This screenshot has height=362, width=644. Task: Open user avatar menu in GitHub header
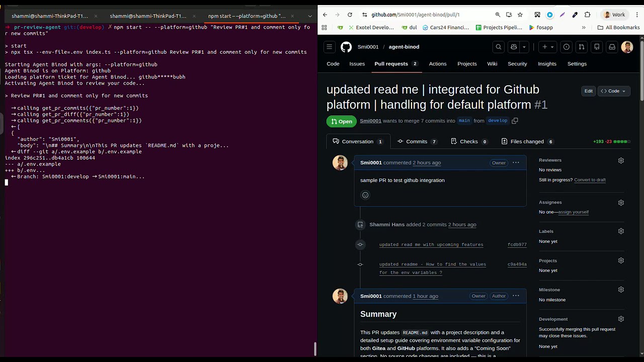pyautogui.click(x=627, y=47)
